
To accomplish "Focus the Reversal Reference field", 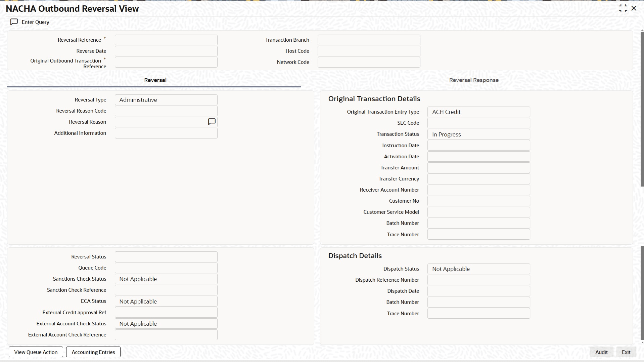I will [166, 40].
